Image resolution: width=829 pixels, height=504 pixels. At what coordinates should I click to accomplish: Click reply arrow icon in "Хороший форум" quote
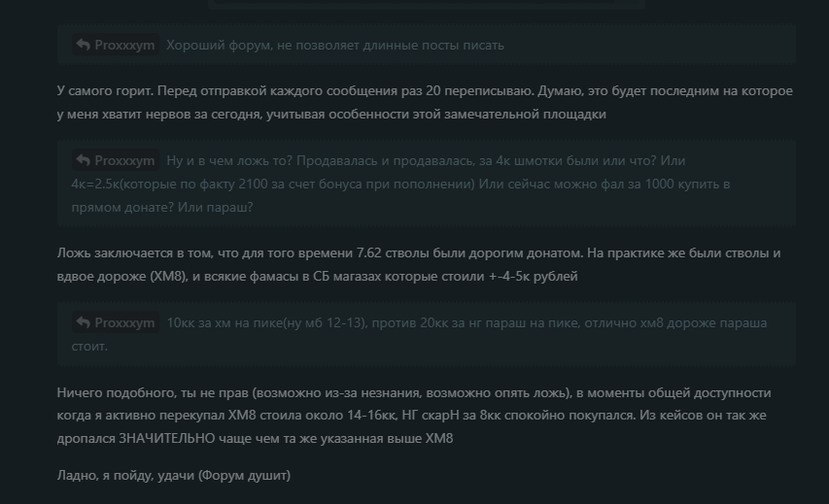[x=83, y=45]
